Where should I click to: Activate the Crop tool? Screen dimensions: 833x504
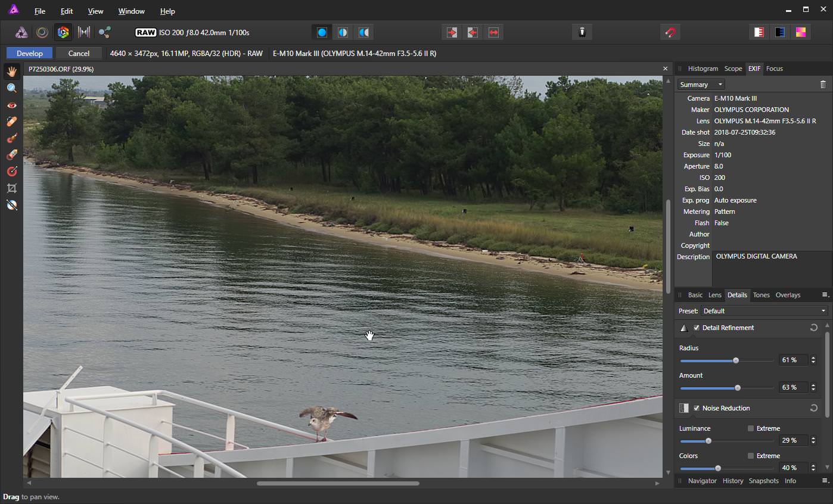(x=11, y=188)
